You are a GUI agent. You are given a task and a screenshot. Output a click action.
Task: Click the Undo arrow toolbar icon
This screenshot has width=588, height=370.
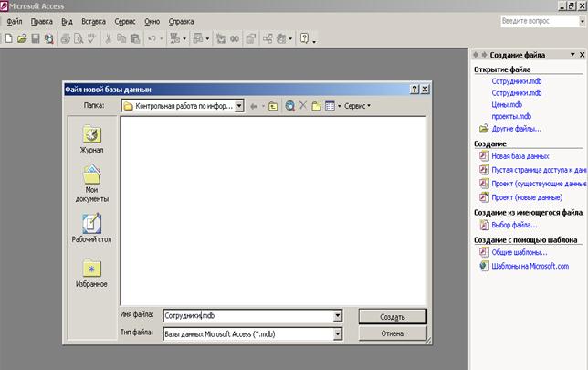click(152, 38)
